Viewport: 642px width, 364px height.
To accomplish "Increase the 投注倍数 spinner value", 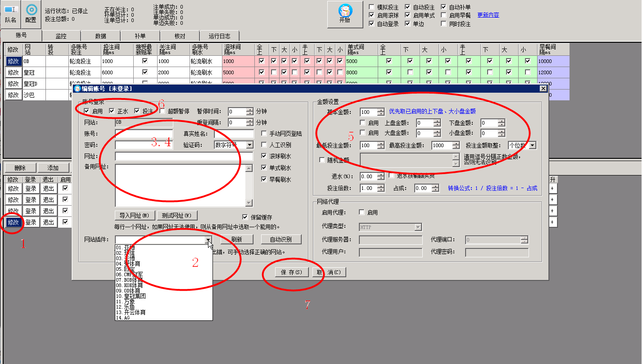I will [x=381, y=186].
